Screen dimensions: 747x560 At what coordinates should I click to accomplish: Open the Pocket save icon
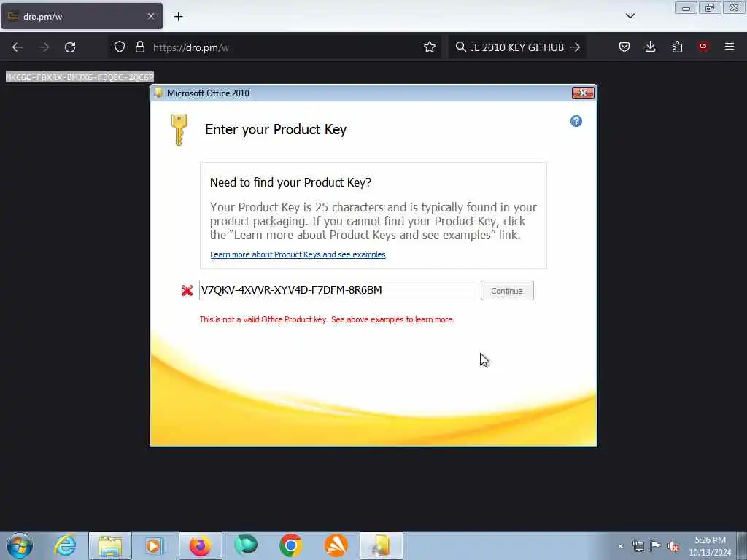[x=624, y=47]
